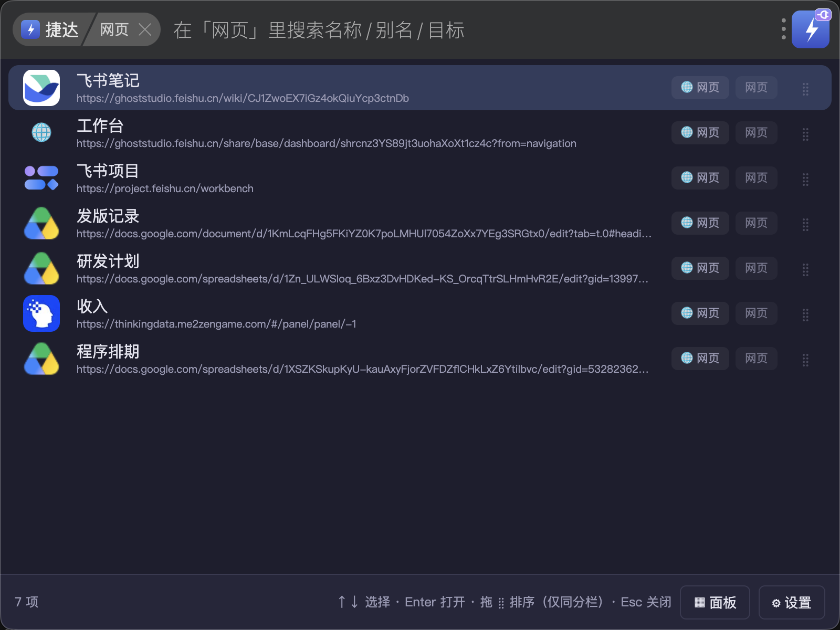Viewport: 840px width, 630px height.
Task: Click the Google Drive icon for 发版记录
Action: click(x=41, y=223)
